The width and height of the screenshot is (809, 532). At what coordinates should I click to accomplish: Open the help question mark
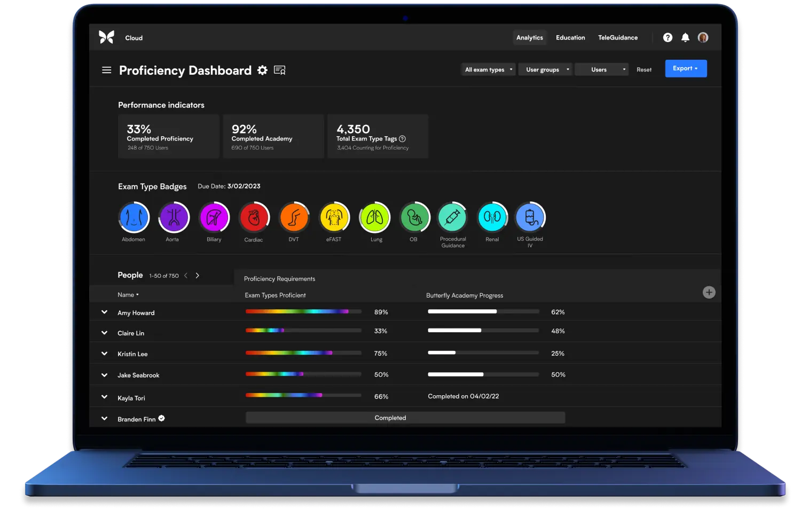point(667,37)
